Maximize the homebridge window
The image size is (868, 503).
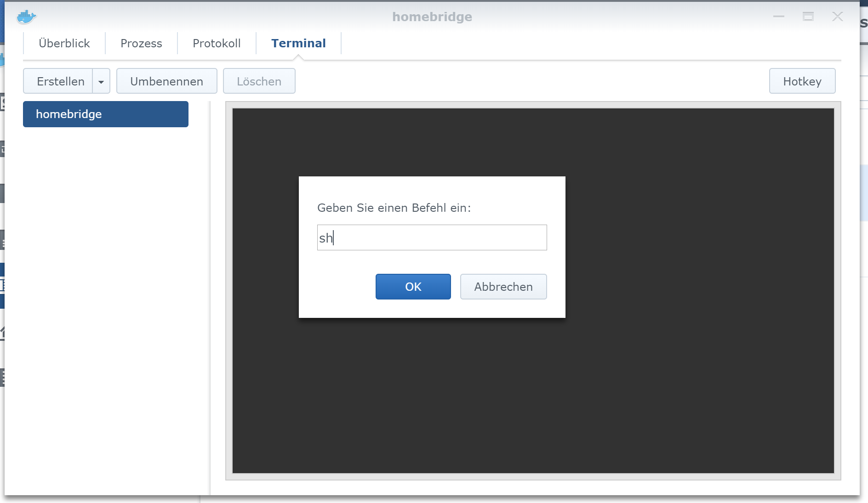point(808,17)
